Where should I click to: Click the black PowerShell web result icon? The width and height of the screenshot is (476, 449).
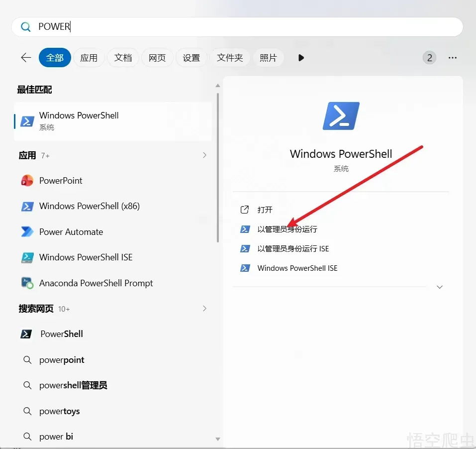click(x=26, y=334)
